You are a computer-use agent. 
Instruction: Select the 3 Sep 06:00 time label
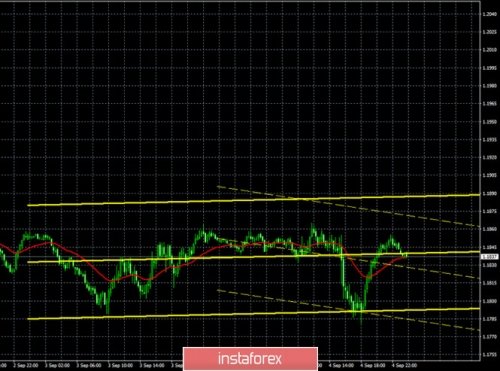pyautogui.click(x=89, y=365)
